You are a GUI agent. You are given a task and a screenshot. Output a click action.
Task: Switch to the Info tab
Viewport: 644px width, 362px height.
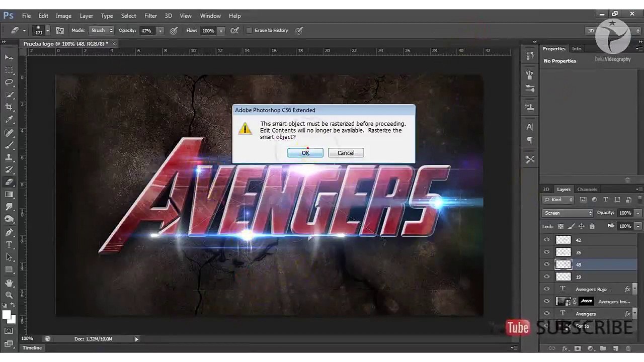tap(577, 49)
